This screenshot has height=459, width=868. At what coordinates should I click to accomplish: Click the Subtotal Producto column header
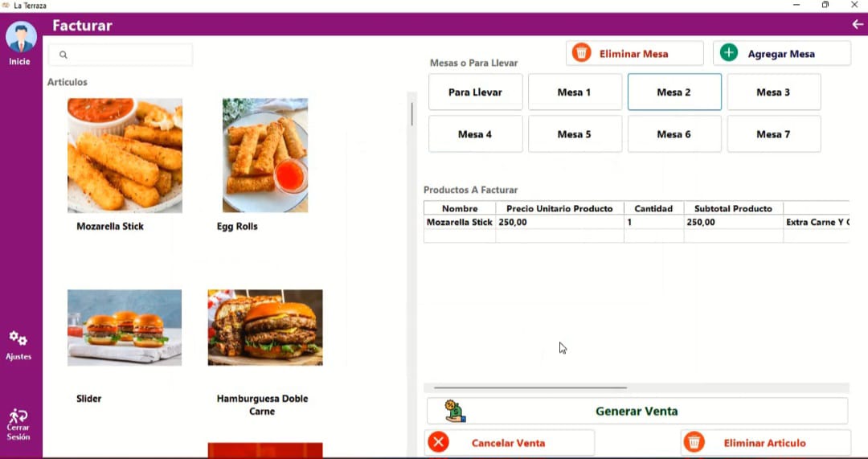pos(734,209)
